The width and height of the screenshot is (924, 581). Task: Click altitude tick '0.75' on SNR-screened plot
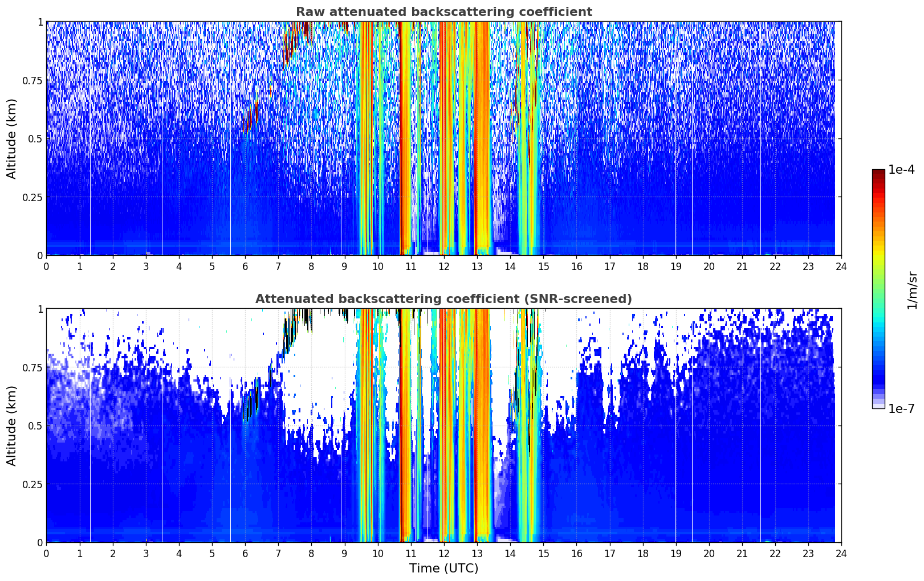coord(32,367)
